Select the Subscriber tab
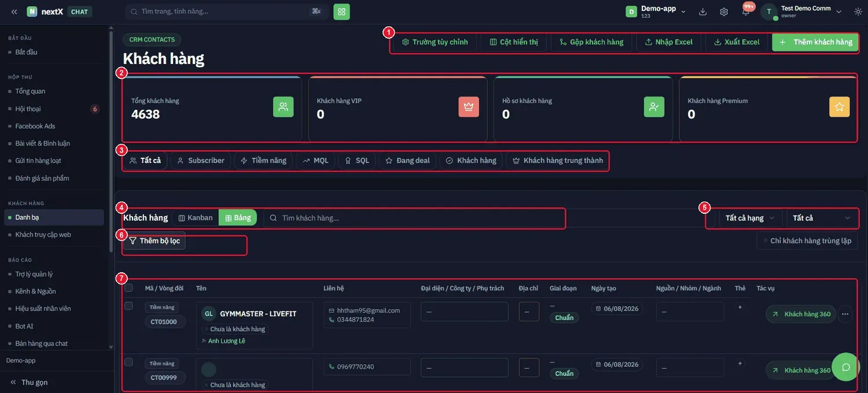The height and width of the screenshot is (393, 868). (201, 160)
